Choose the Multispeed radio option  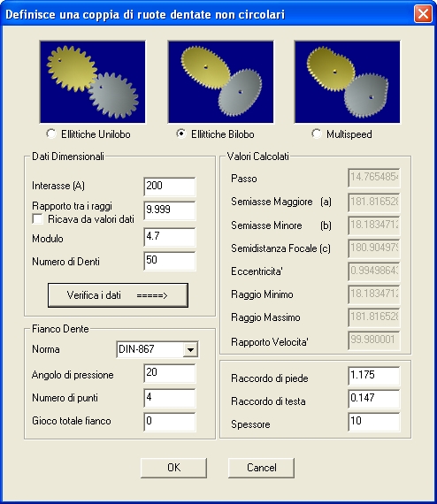point(317,134)
